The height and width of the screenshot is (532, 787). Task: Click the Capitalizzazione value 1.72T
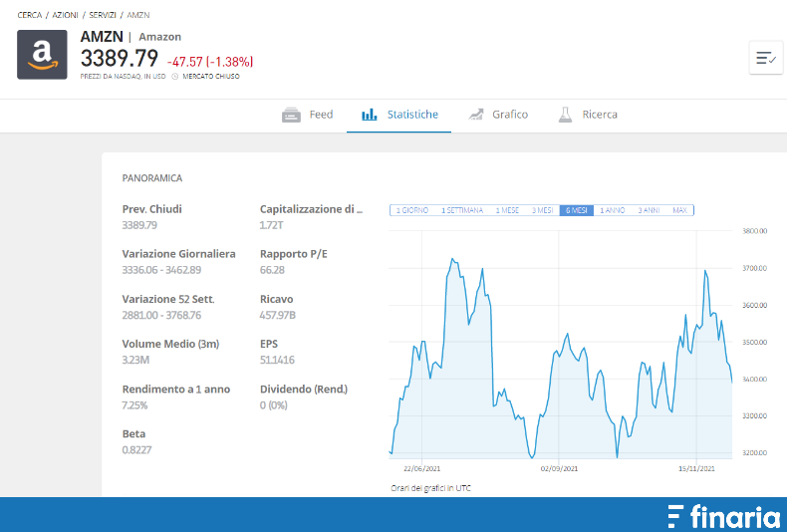click(271, 225)
